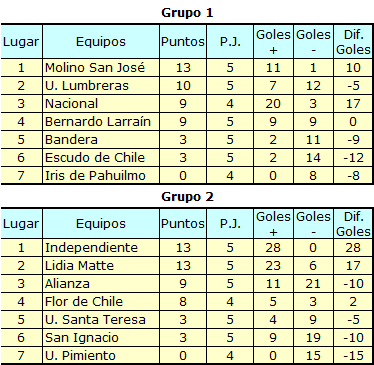The image size is (374, 365).
Task: Select the Iris de Pahuilmo cell
Action: point(101,175)
